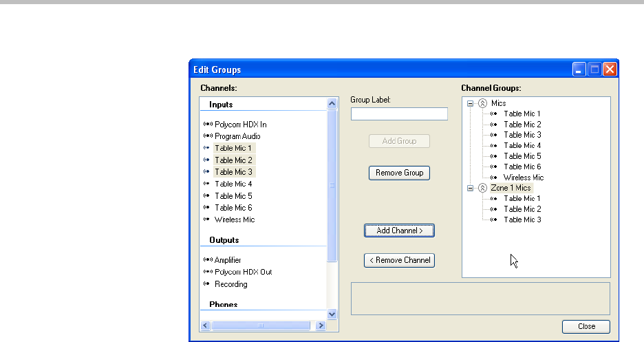Click the Amplifier output icon
The image size is (644, 342).
click(x=208, y=260)
